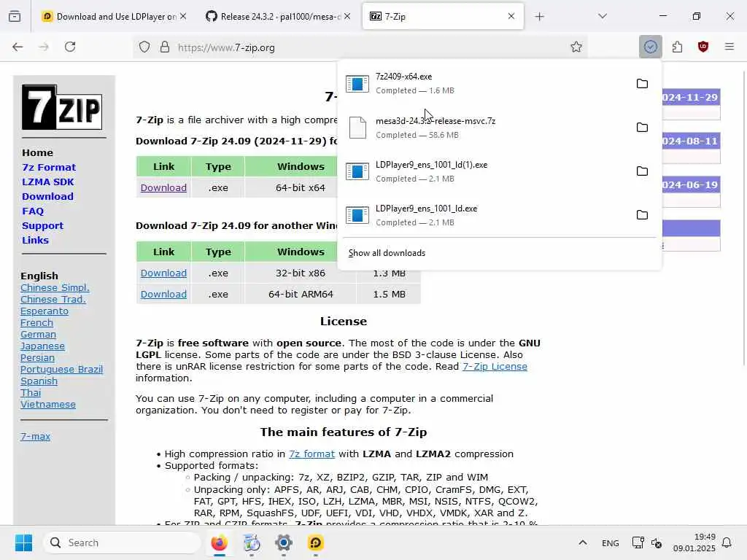
Task: List all tabs dropdown arrow
Action: pyautogui.click(x=602, y=17)
